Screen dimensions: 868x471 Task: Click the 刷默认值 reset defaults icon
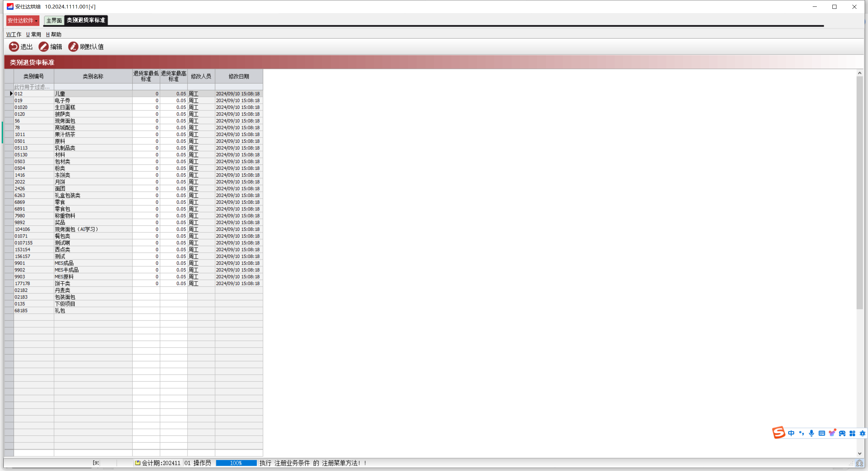(x=73, y=47)
